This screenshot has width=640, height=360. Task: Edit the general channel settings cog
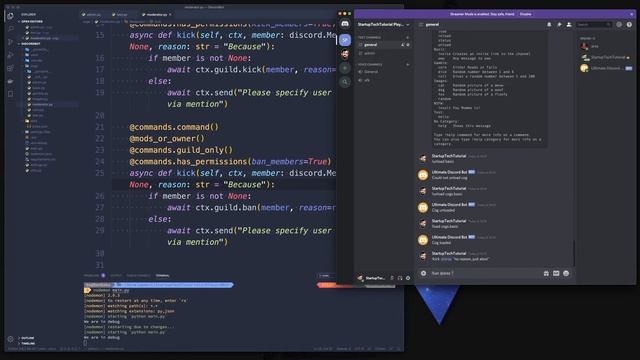408,45
